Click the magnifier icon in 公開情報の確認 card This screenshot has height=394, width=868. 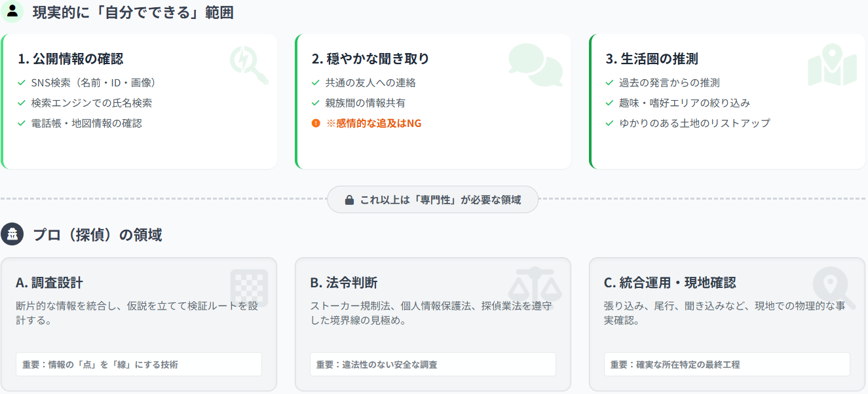click(x=249, y=65)
